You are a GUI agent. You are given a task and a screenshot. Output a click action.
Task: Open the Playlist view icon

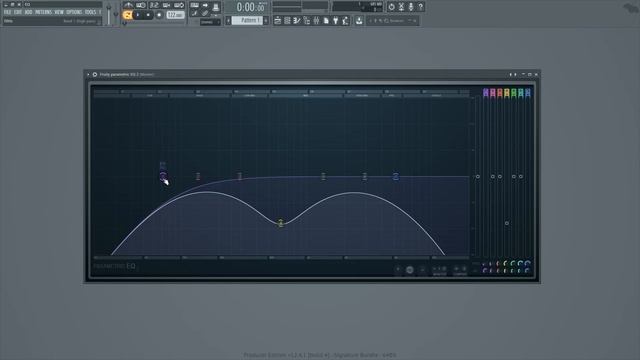pos(278,20)
